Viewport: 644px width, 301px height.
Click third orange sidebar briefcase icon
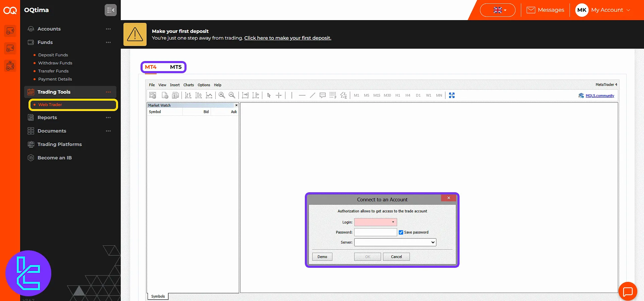[10, 66]
